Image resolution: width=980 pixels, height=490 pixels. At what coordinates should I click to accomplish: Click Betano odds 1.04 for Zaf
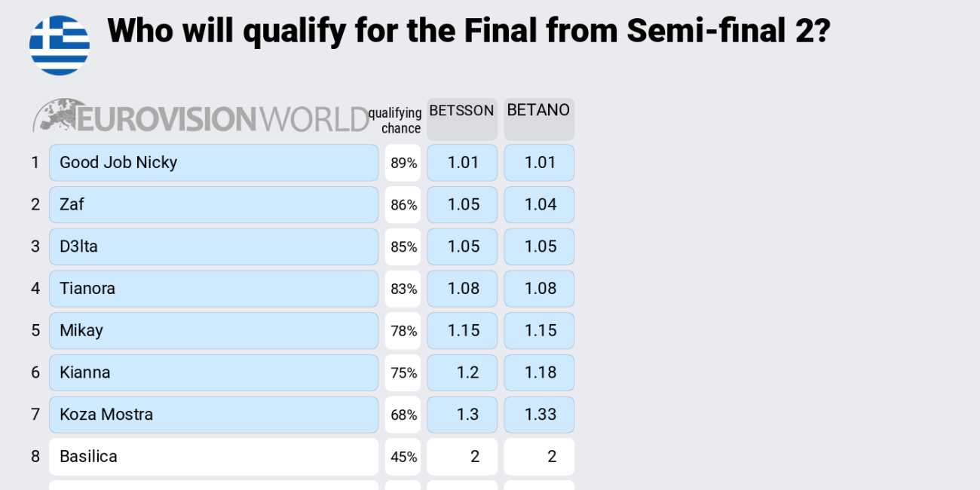tap(539, 205)
